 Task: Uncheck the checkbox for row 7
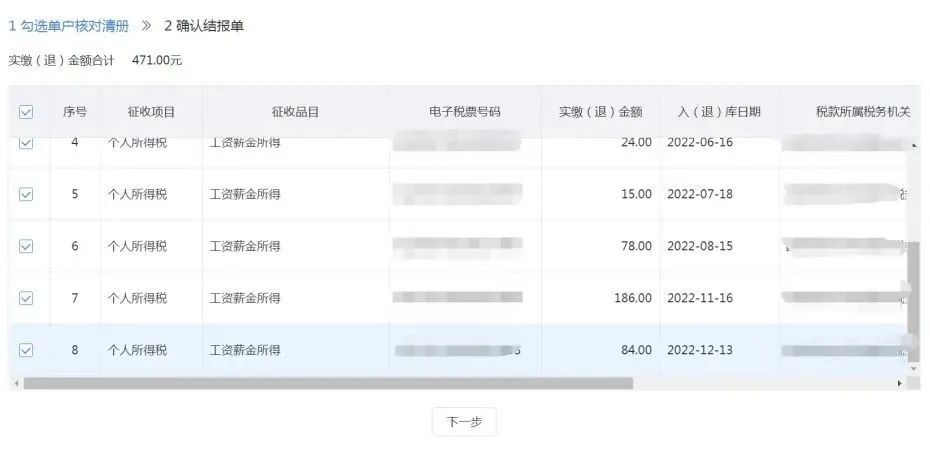click(26, 298)
